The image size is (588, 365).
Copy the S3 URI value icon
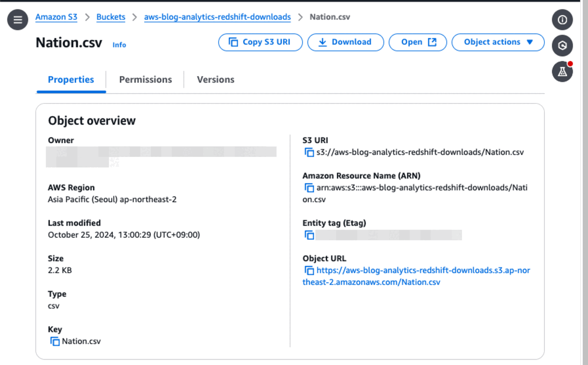tap(309, 152)
